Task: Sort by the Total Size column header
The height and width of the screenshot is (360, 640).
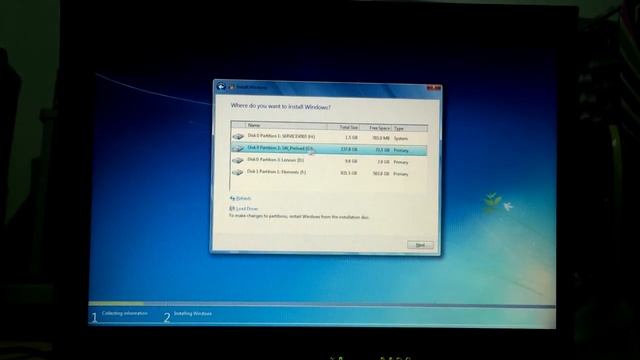Action: [x=343, y=127]
